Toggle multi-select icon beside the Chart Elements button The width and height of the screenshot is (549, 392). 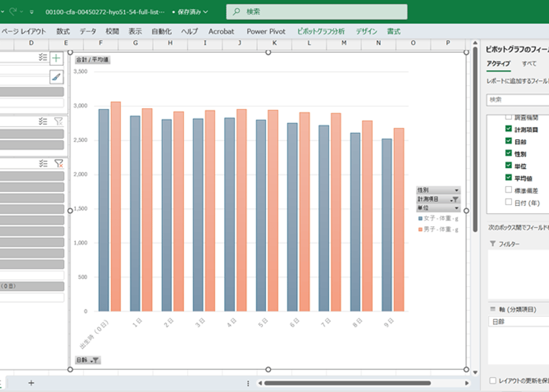pos(43,58)
